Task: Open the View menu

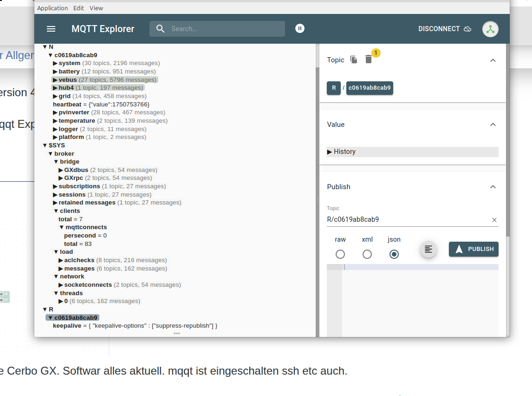Action: click(x=97, y=8)
